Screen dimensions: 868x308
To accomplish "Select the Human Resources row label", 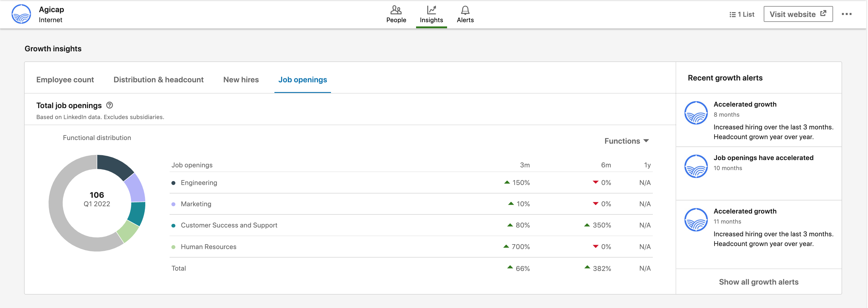I will click(208, 247).
